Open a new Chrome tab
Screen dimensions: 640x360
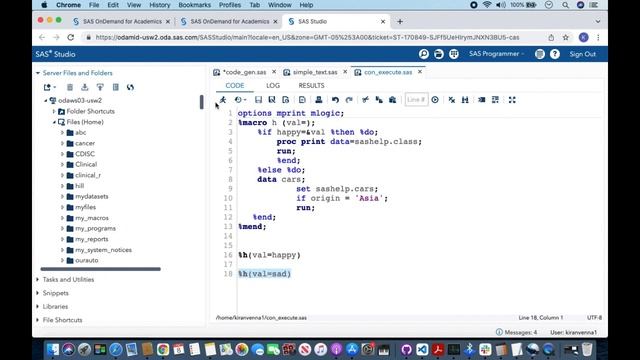[400, 22]
